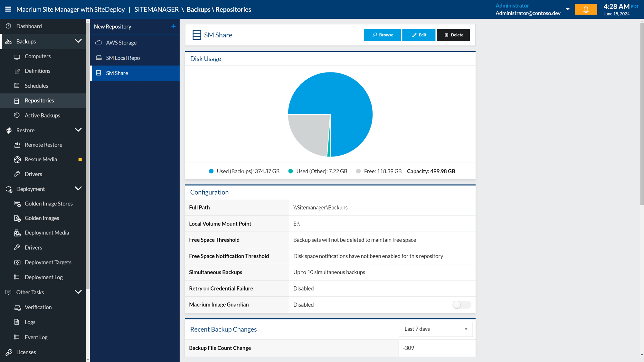644x362 pixels.
Task: Click the Deployment Targets icon
Action: coord(17,262)
